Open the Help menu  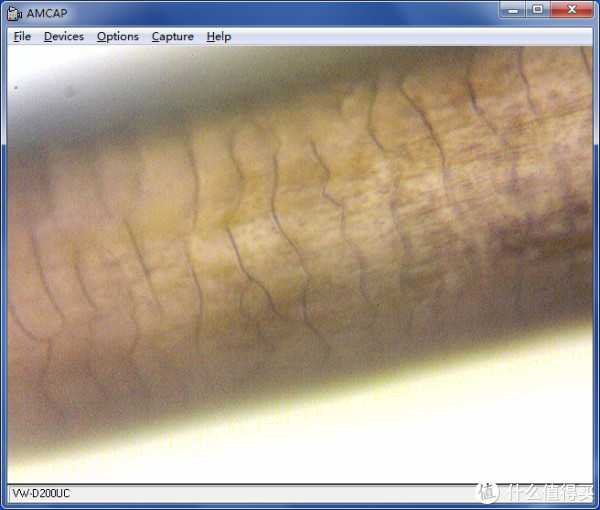click(219, 37)
